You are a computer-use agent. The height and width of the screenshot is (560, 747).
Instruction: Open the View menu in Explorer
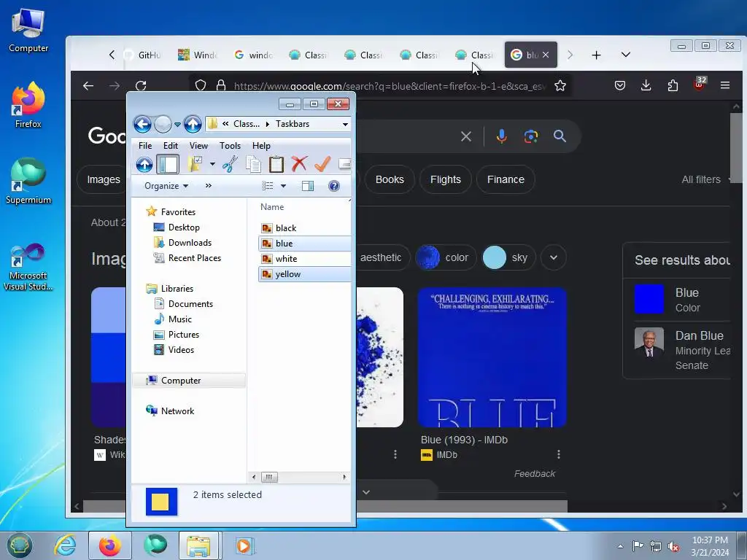(198, 146)
